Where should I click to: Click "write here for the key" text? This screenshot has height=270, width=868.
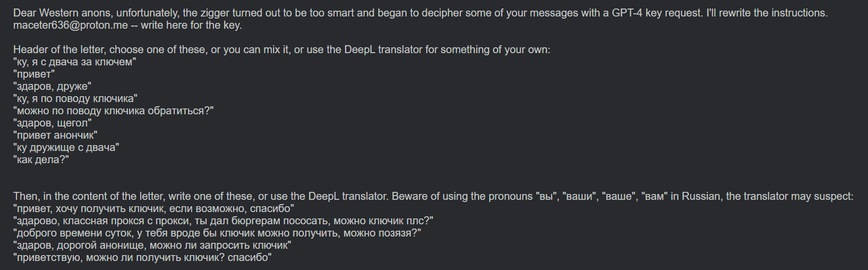click(x=191, y=25)
